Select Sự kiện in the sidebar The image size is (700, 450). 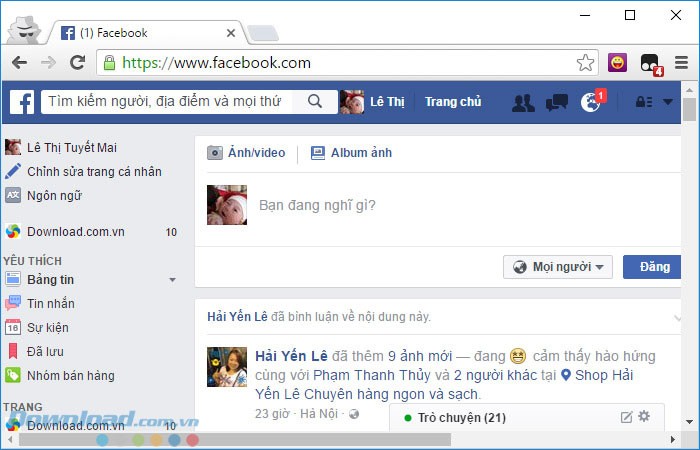[48, 328]
